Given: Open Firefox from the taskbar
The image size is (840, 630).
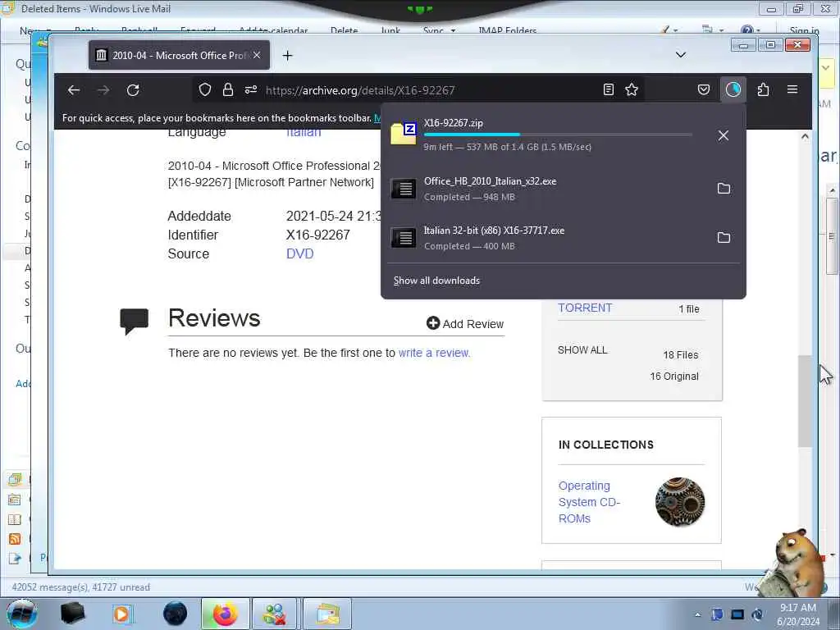Looking at the screenshot, I should (x=226, y=614).
